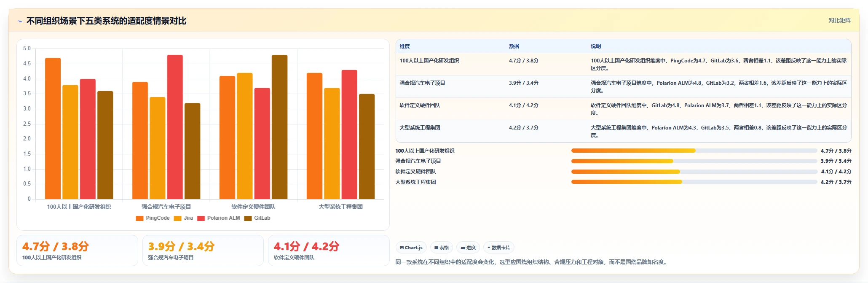
Task: Click the 数据卡片 tag chip
Action: click(498, 248)
